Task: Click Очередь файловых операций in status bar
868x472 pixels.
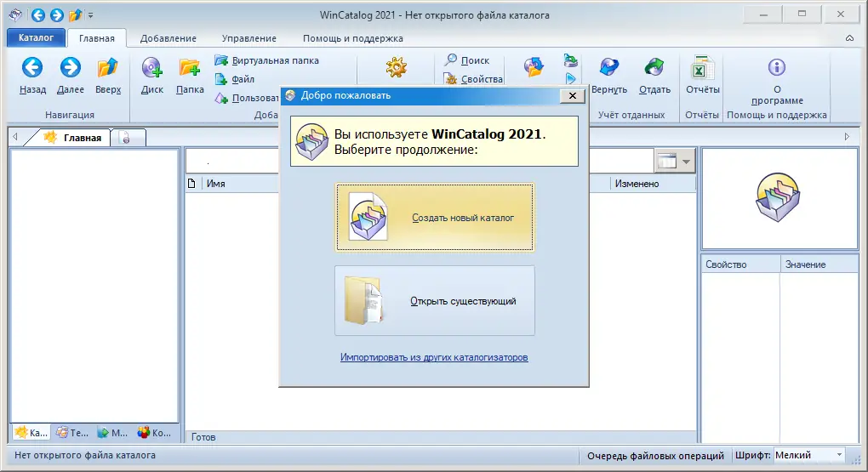Action: click(x=655, y=456)
